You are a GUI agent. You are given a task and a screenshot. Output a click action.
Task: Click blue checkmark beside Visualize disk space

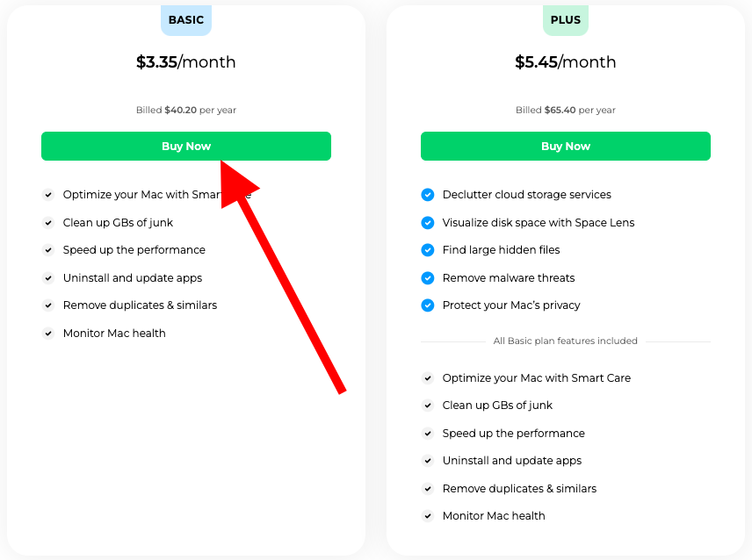tap(428, 223)
